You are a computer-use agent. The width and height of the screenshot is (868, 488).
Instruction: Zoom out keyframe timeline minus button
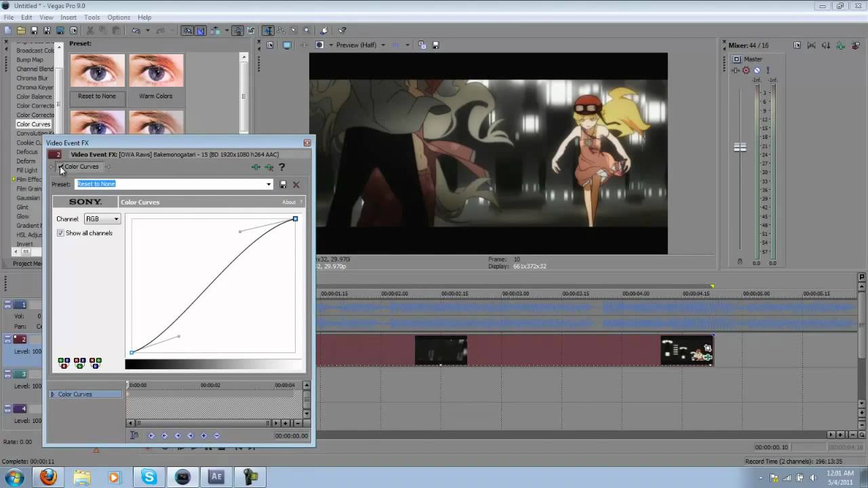pos(297,423)
